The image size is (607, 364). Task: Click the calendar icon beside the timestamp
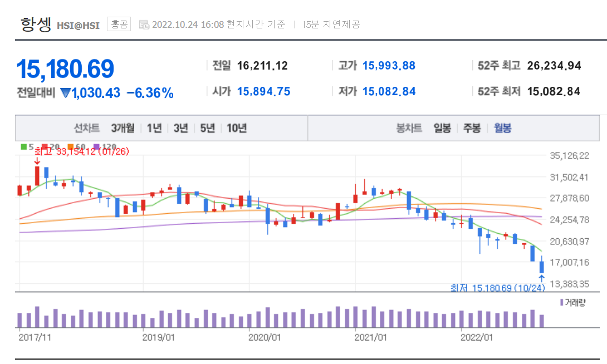click(x=144, y=24)
